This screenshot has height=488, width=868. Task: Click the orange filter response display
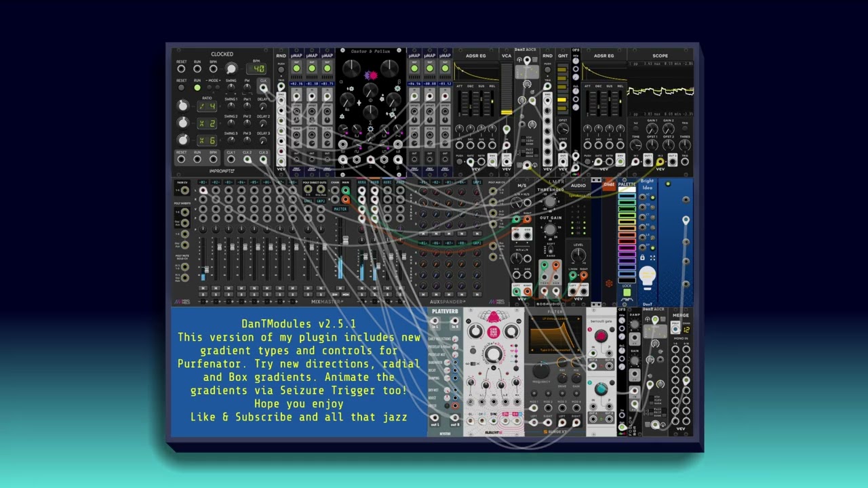click(555, 335)
